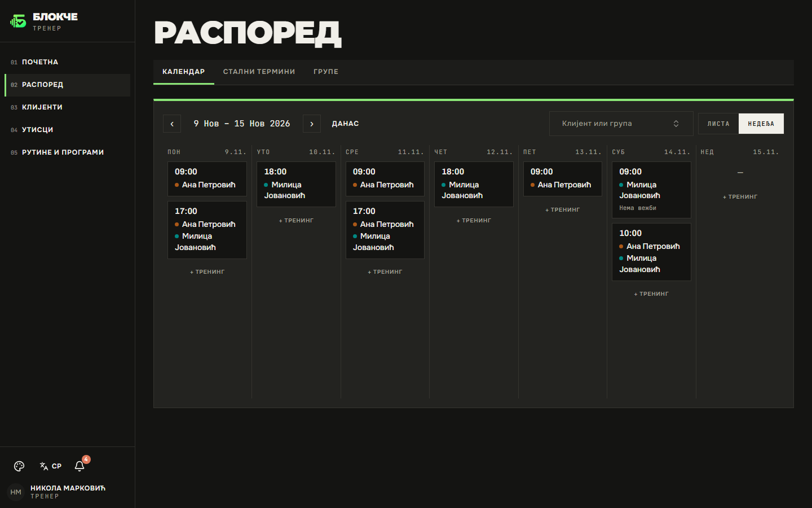812x508 pixels.
Task: Switch language via the СР translate icon
Action: pyautogui.click(x=51, y=466)
